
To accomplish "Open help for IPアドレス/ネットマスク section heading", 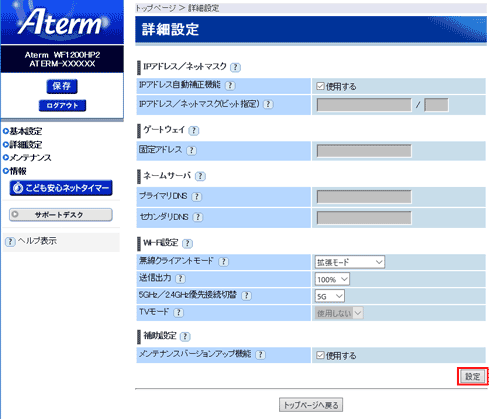I will 235,67.
